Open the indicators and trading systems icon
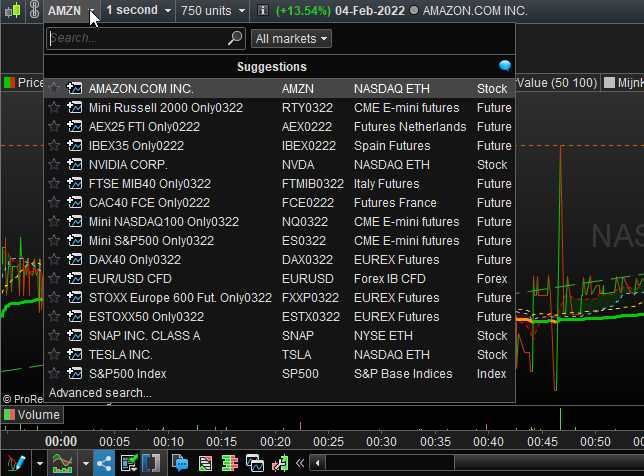The height and width of the screenshot is (476, 644). click(x=62, y=463)
